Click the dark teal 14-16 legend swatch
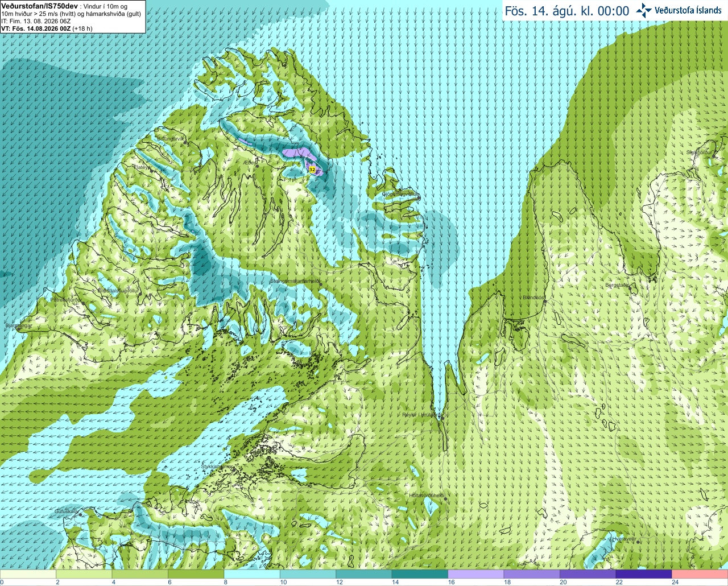Image resolution: width=728 pixels, height=586 pixels. tap(420, 574)
